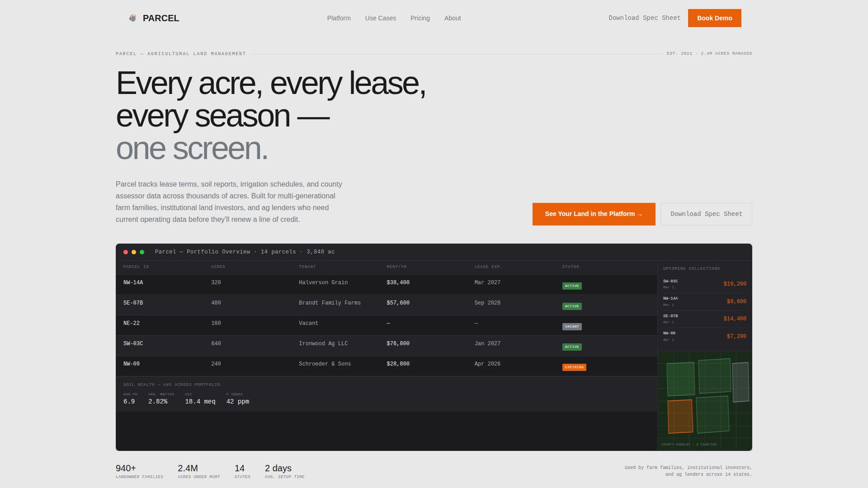Click the Schroeder & Sons tenant cell
868x488 pixels.
325,364
